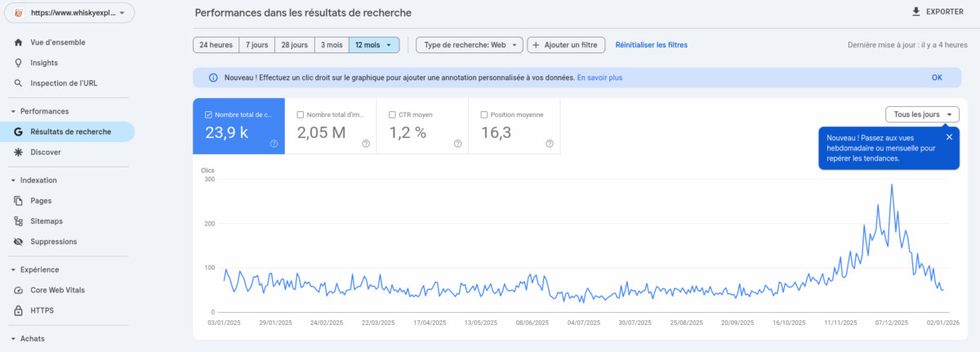Screen dimensions: 980x352
Task: Click the Inspection de l'URL magnifier icon
Action: (19, 83)
